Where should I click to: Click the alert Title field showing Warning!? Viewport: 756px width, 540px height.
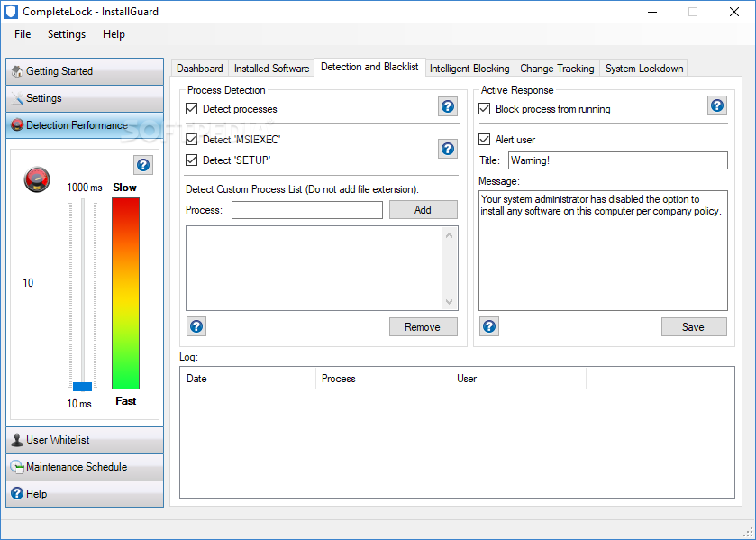[617, 160]
